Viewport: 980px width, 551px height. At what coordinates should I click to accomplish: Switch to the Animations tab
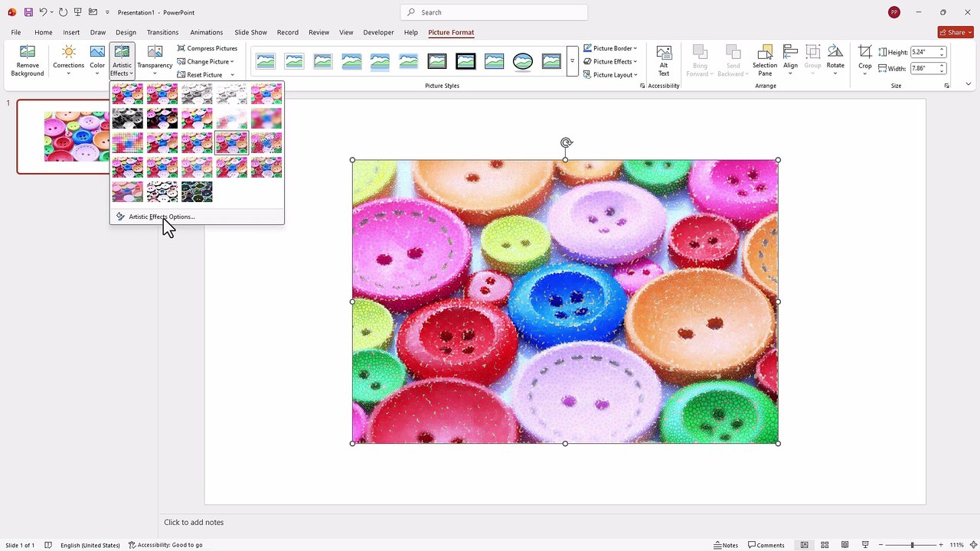coord(206,32)
